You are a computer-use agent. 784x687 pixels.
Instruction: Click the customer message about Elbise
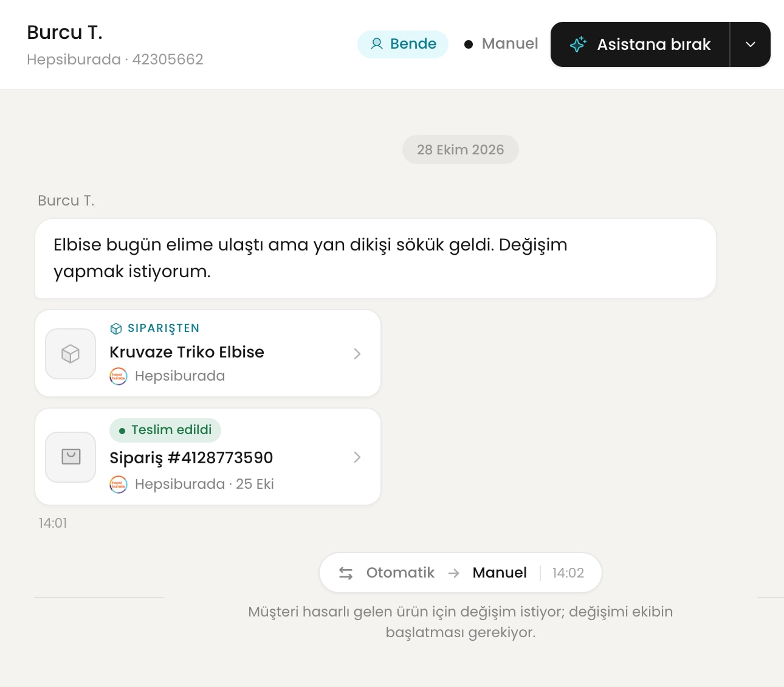coord(376,258)
